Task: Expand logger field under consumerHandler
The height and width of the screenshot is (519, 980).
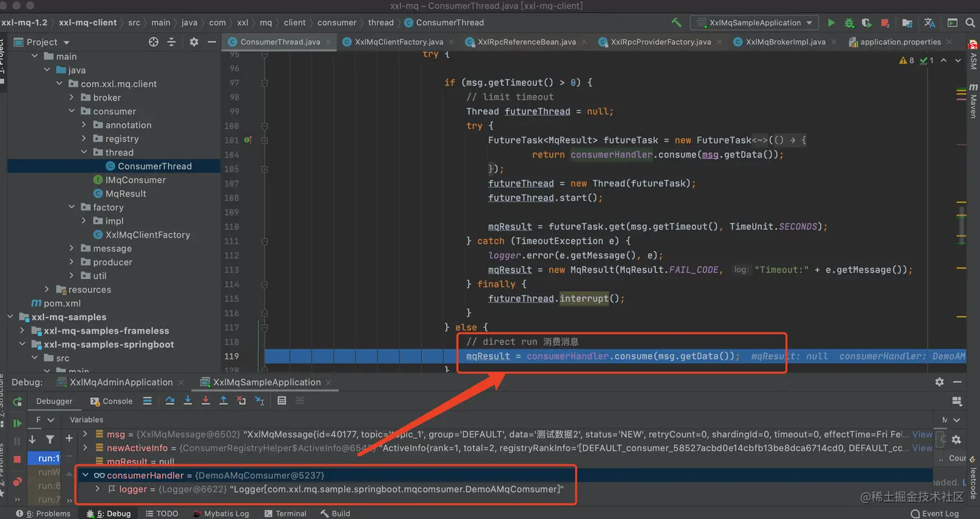Action: [x=97, y=489]
